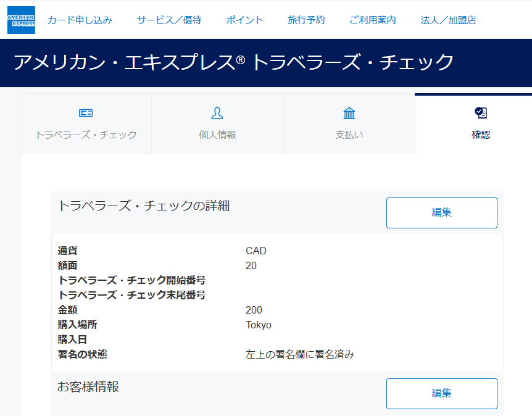Click the purchase location Tokyo

coord(259,325)
